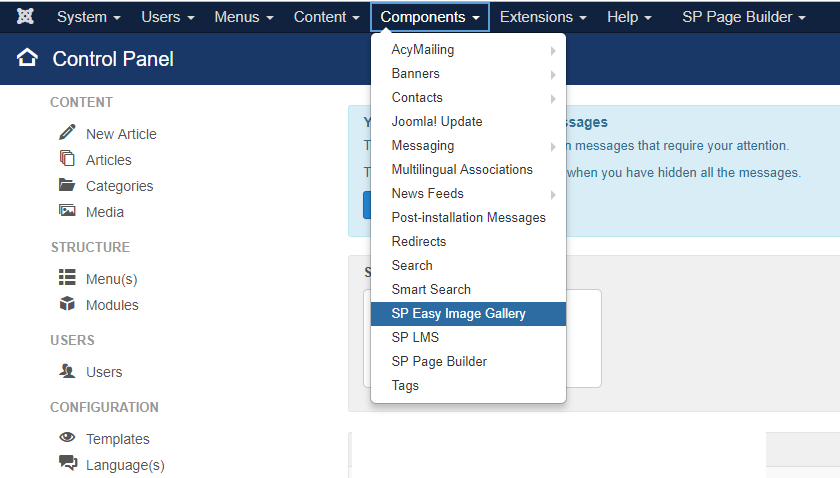Click the Categories folder icon
This screenshot has height=478, width=840.
click(67, 185)
